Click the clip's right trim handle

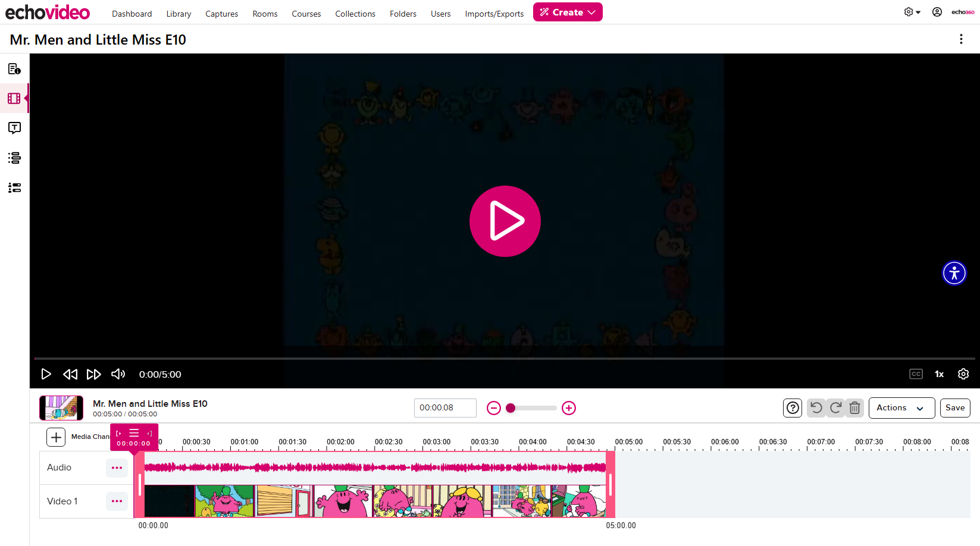(610, 485)
